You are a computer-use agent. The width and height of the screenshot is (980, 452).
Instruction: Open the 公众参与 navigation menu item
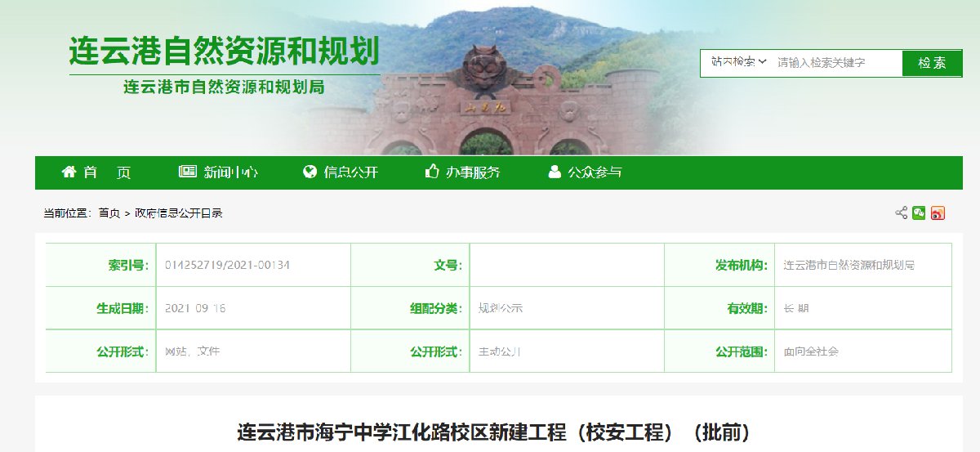pos(585,172)
